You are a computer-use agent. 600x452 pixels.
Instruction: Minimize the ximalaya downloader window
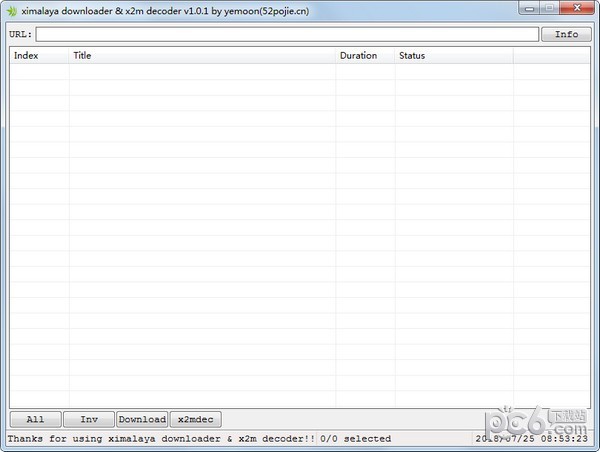(530, 8)
